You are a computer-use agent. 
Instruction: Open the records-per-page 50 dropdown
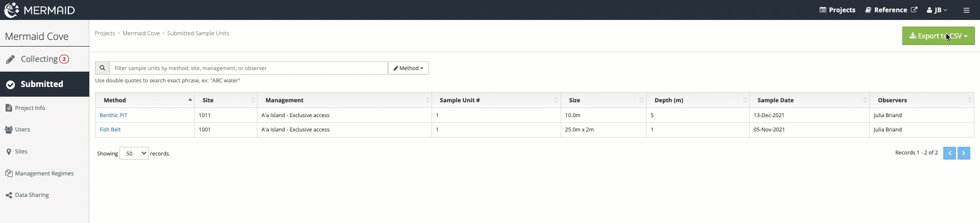pyautogui.click(x=134, y=153)
